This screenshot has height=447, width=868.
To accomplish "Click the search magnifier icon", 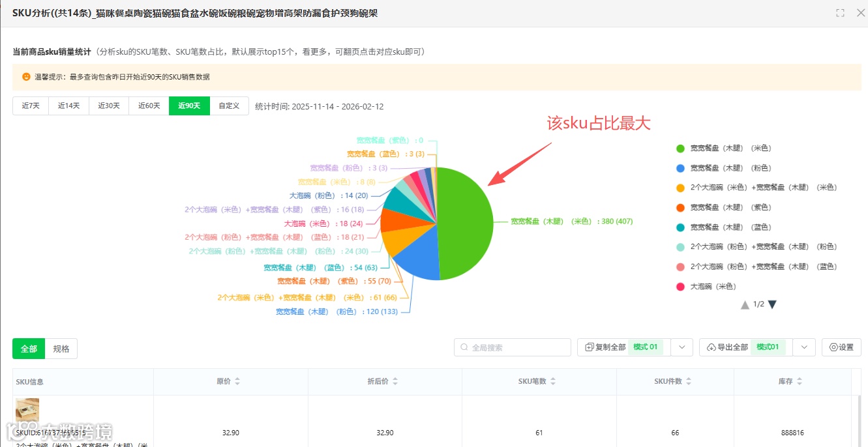I will point(464,348).
